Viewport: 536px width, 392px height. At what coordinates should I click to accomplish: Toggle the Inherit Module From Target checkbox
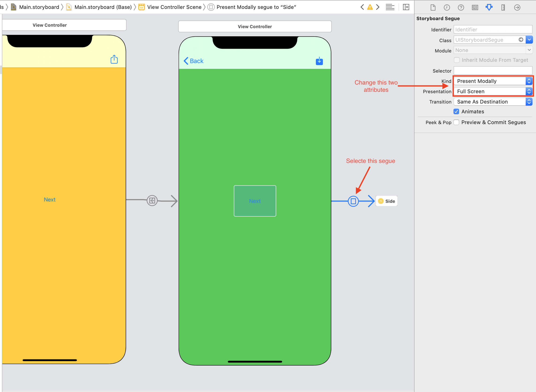click(457, 60)
